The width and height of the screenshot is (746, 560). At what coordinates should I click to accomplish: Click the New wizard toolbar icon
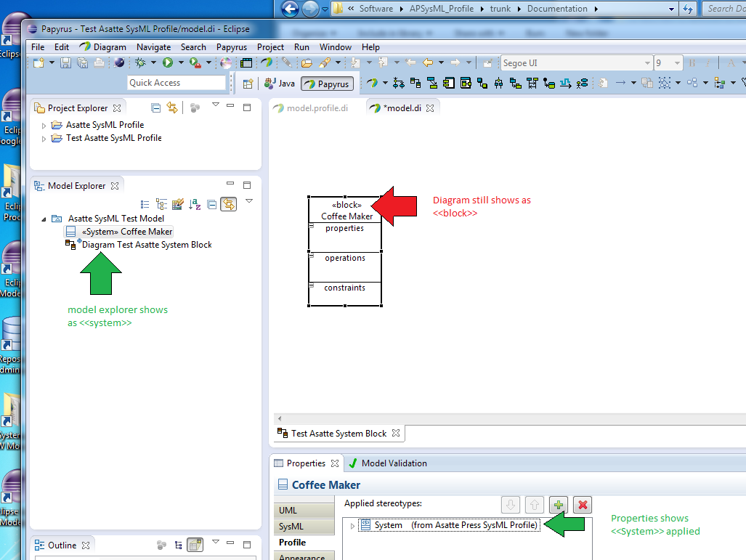click(x=39, y=62)
